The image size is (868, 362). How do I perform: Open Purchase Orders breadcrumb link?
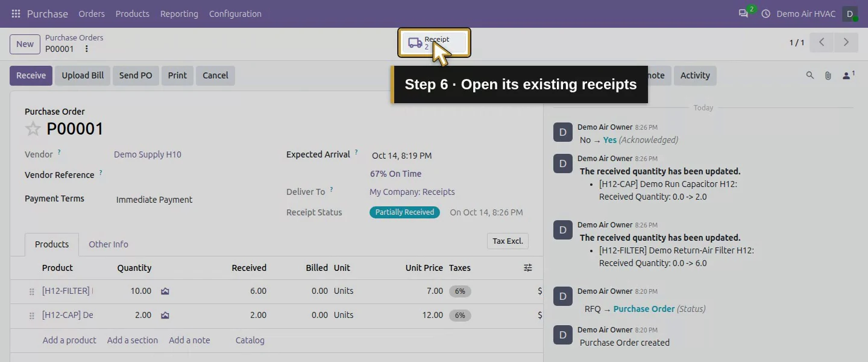coord(74,37)
